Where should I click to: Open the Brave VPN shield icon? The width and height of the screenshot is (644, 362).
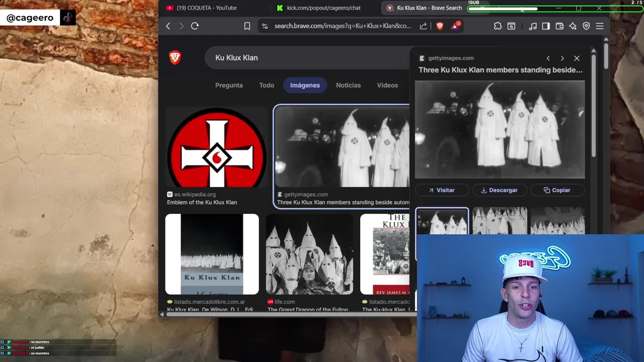pos(586,26)
